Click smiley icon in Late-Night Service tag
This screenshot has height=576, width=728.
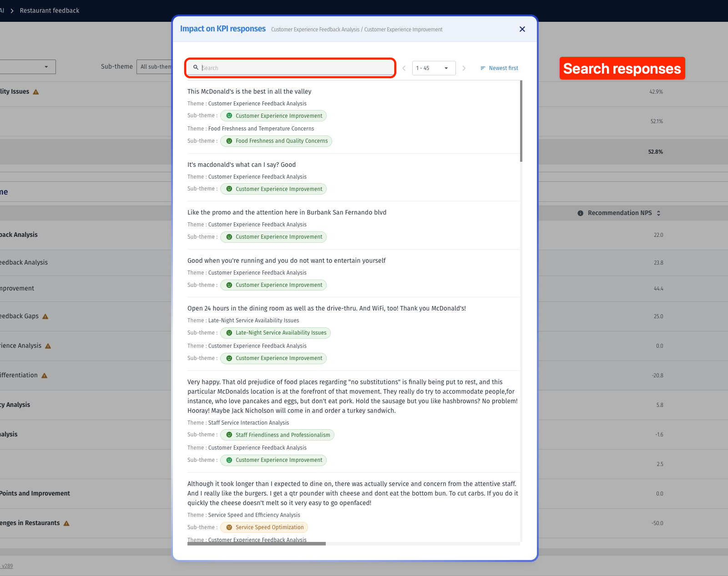[229, 333]
